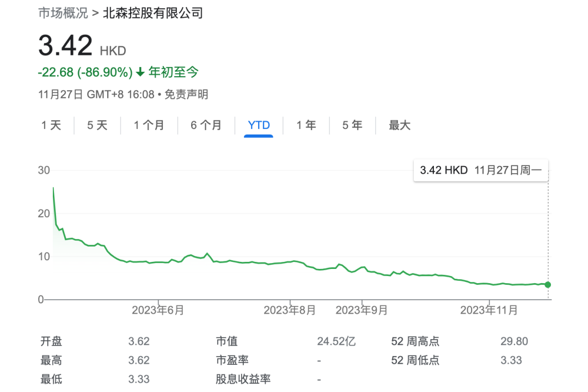Click the 2023年11月 axis label
The height and width of the screenshot is (392, 588).
coord(489,310)
